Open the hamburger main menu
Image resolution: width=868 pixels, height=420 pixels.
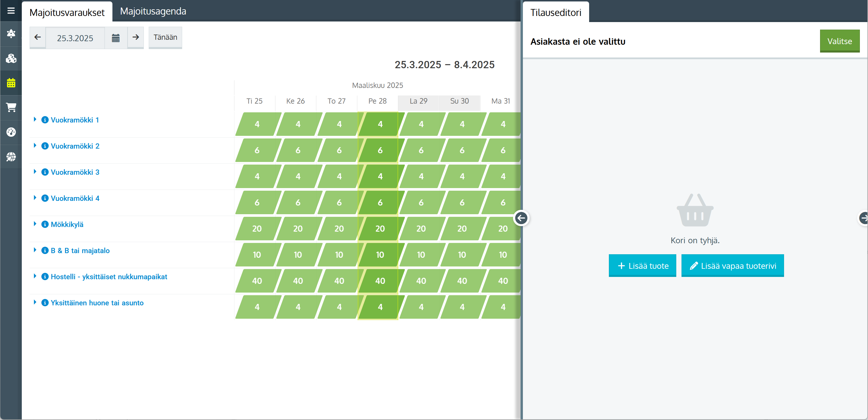11,10
